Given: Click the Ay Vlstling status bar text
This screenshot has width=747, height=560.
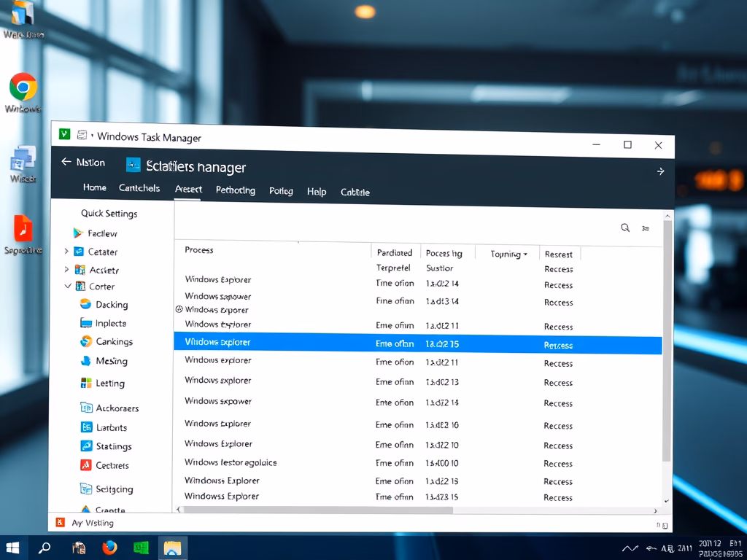Looking at the screenshot, I should tap(93, 523).
